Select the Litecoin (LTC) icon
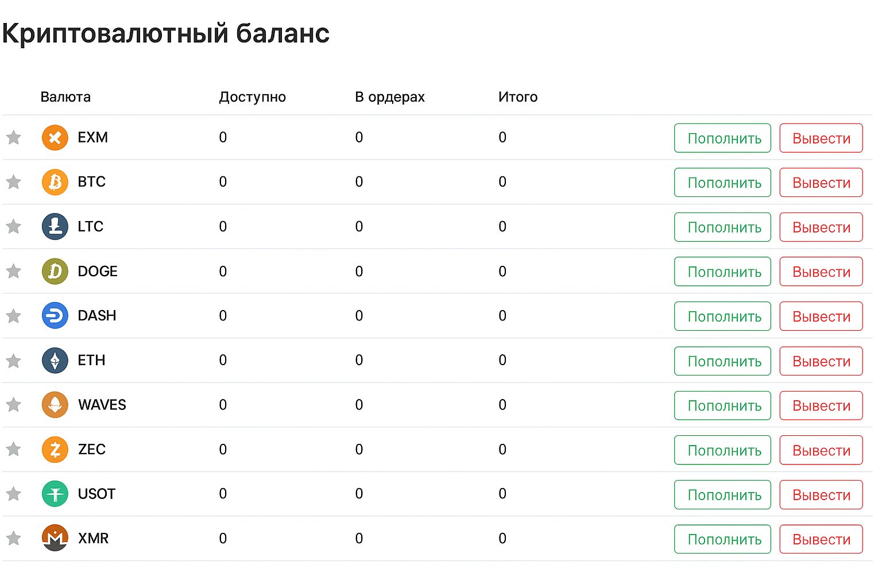The height and width of the screenshot is (588, 882). [55, 227]
